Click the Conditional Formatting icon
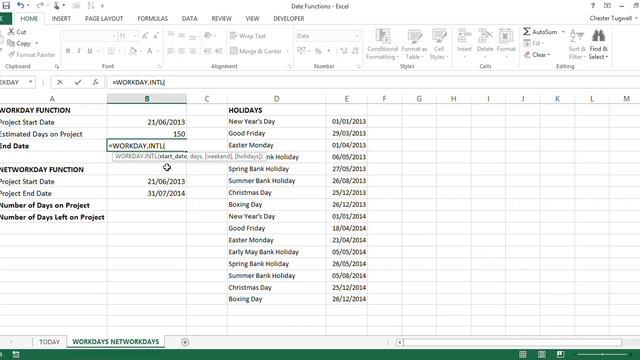 click(x=382, y=36)
